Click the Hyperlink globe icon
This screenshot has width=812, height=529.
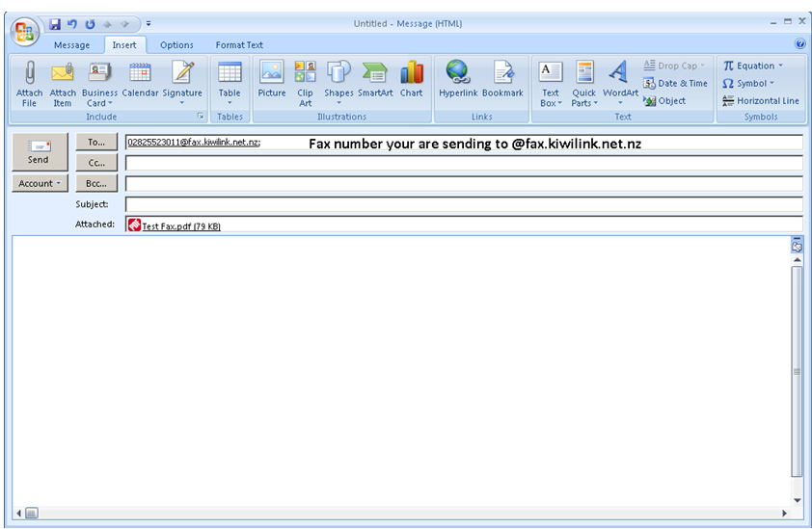click(x=457, y=73)
